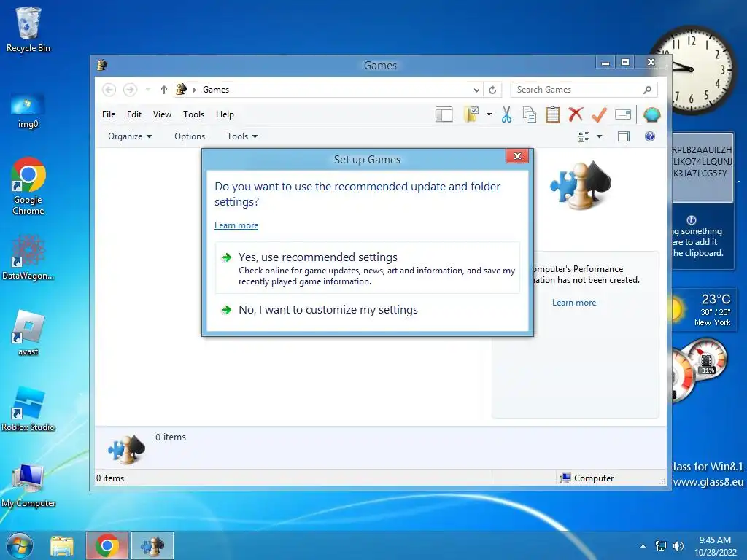Refresh the Games folder
The image size is (747, 560).
(x=492, y=90)
